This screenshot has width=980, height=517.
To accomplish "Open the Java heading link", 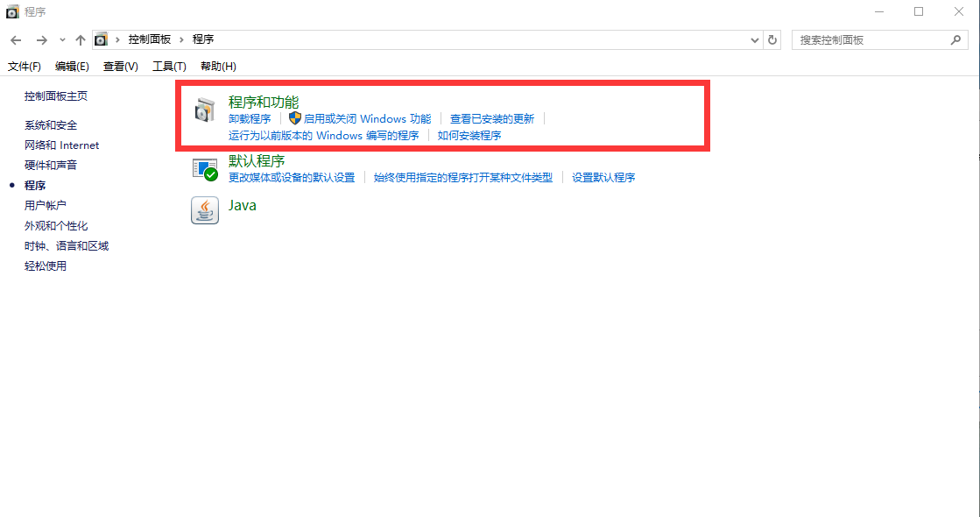I will pos(243,205).
